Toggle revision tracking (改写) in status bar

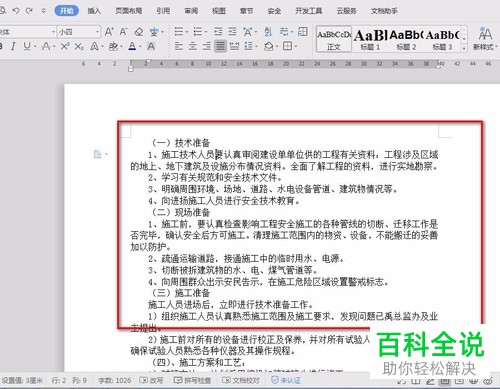click(152, 380)
